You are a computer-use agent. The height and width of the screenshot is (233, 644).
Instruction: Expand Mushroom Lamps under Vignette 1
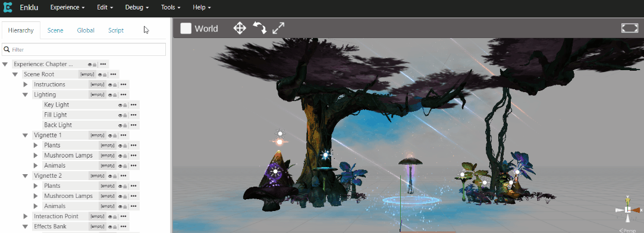pyautogui.click(x=36, y=156)
